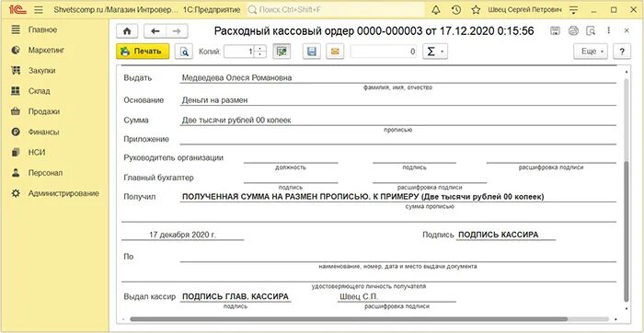Click the recipient name Медведева Олеся Романовна
Screen dimensions: 644x333
tap(237, 78)
